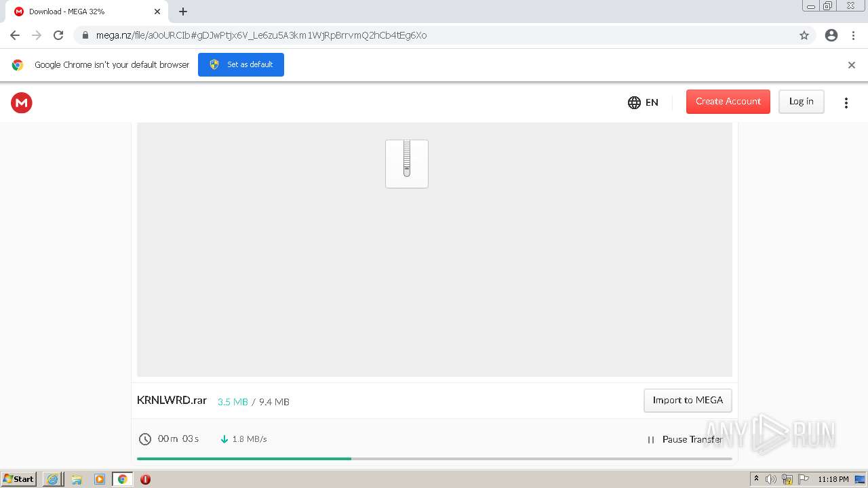Click the site lock security icon
This screenshot has width=868, height=488.
click(x=85, y=35)
